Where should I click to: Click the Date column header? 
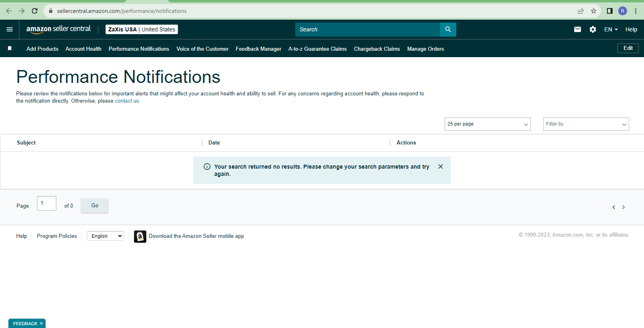[x=214, y=142]
